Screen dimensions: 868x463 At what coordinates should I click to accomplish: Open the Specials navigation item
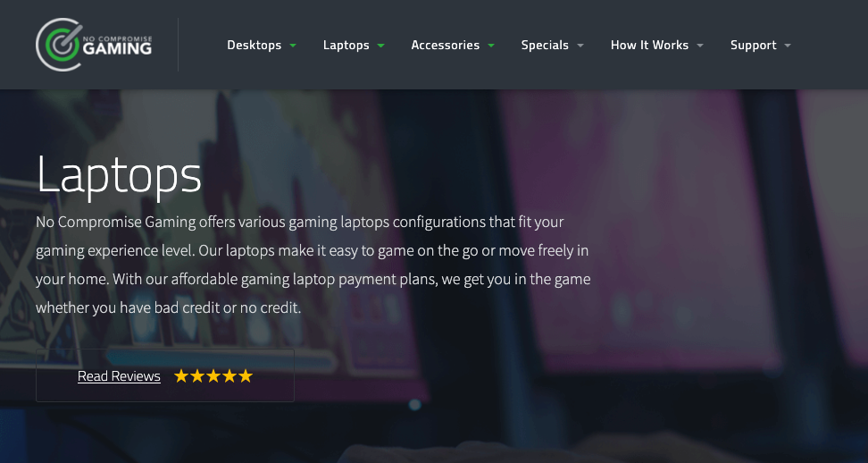tap(545, 46)
